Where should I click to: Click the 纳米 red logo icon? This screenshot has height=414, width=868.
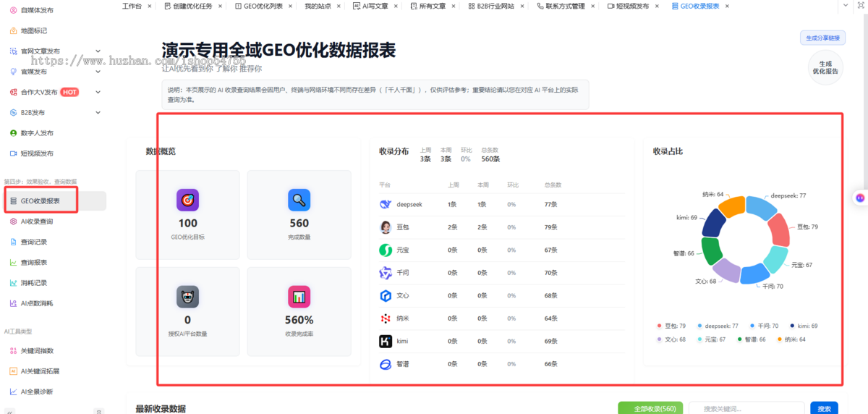click(386, 318)
